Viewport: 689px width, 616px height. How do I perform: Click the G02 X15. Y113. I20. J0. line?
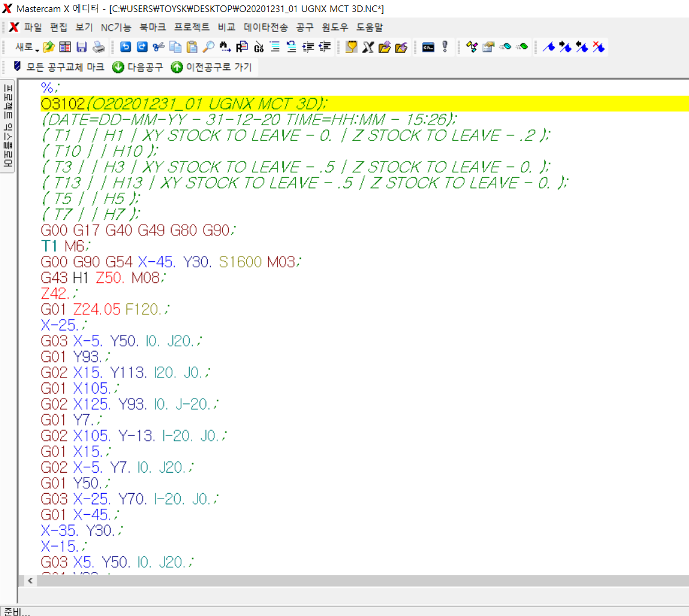pos(125,373)
